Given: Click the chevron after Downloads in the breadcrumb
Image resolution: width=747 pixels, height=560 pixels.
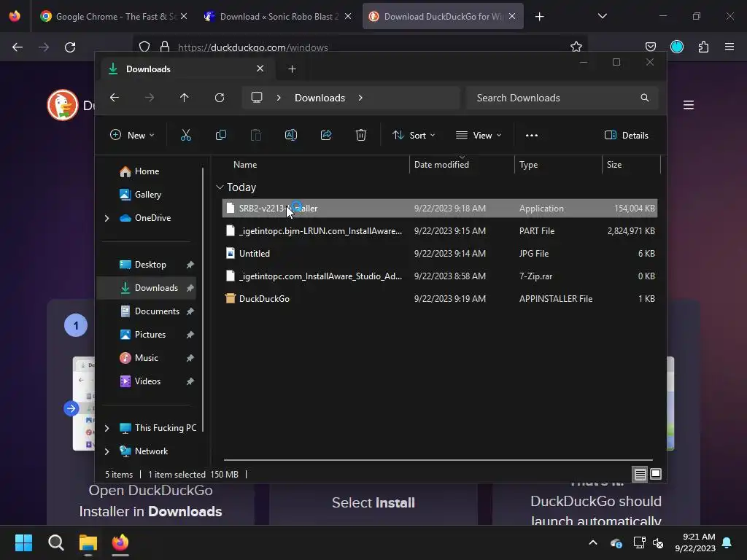Looking at the screenshot, I should click(x=360, y=98).
